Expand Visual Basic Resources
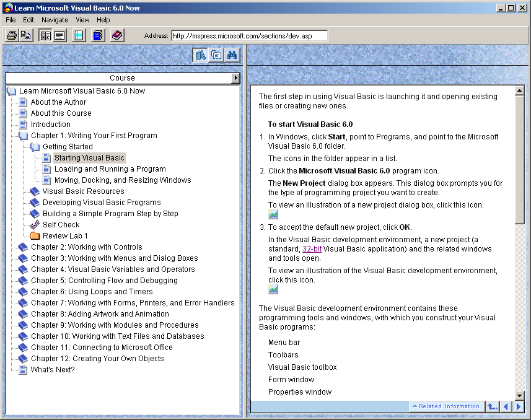This screenshot has width=531, height=420. coord(35,191)
